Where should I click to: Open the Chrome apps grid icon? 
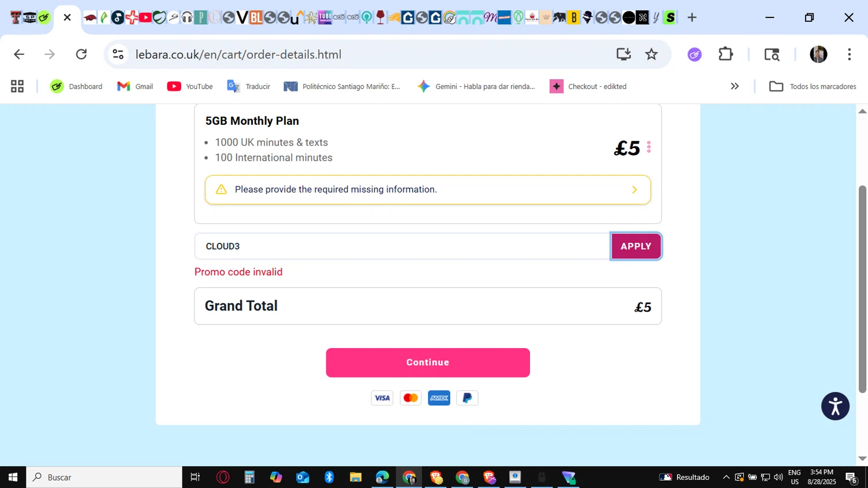(x=17, y=86)
